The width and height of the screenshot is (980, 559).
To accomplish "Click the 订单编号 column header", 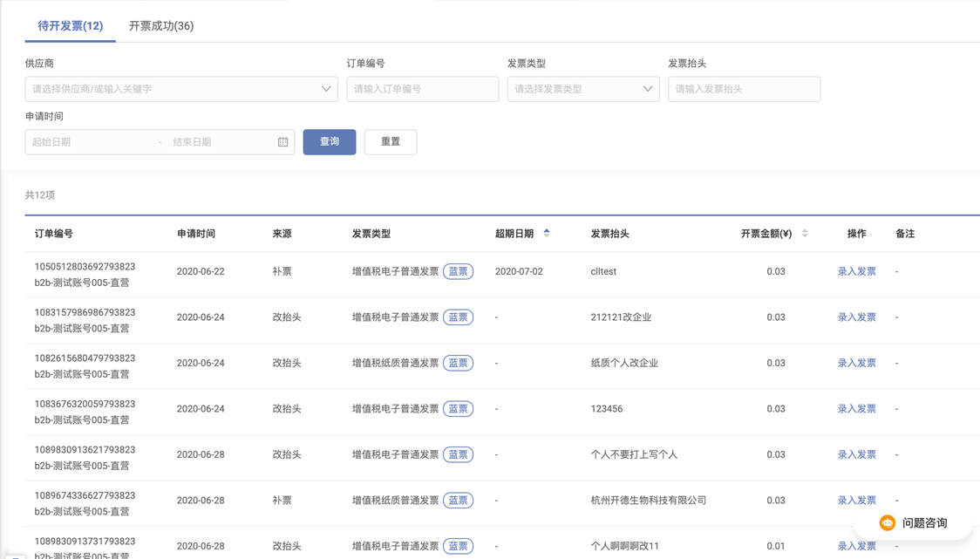I will (54, 233).
